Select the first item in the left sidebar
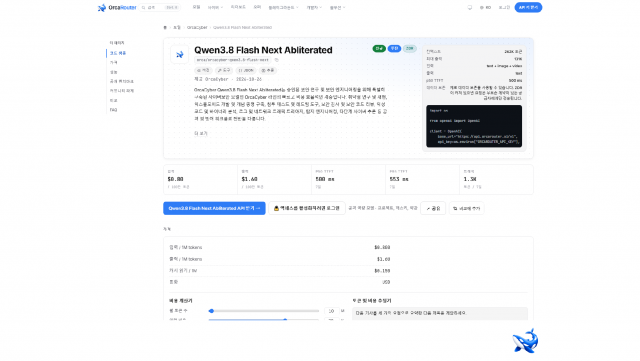This screenshot has width=640, height=361. (117, 43)
